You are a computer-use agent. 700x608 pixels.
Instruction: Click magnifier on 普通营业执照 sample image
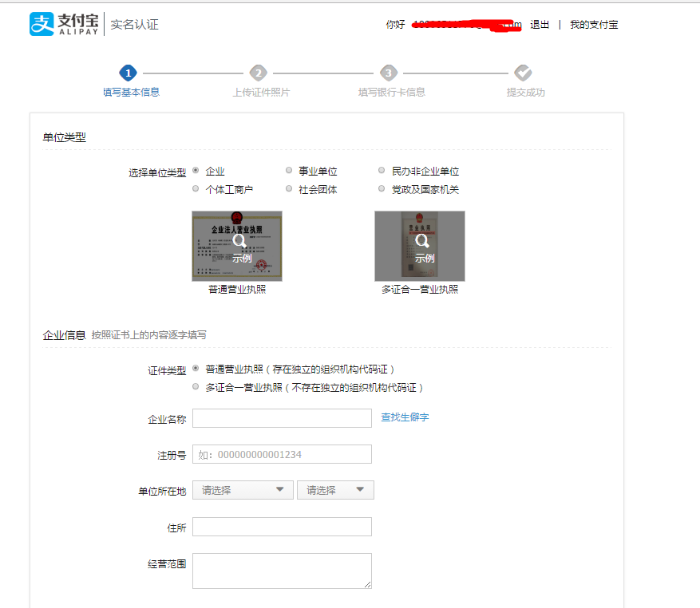(x=240, y=241)
